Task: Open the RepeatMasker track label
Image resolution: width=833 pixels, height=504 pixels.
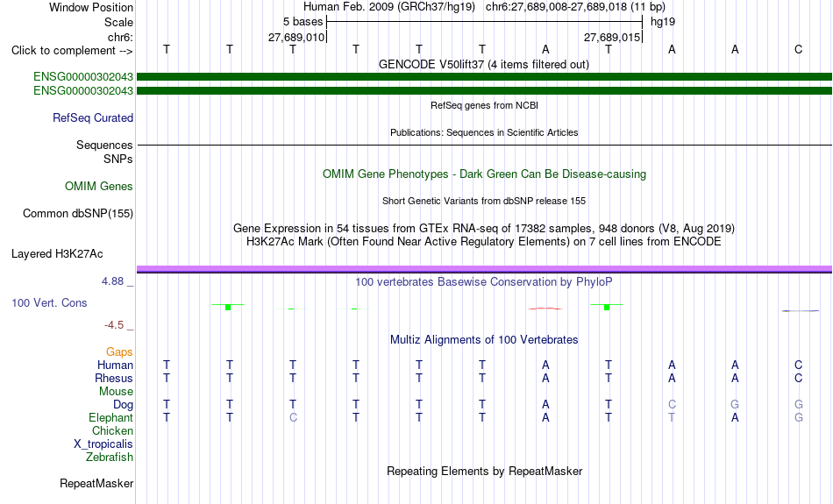Action: (x=96, y=483)
